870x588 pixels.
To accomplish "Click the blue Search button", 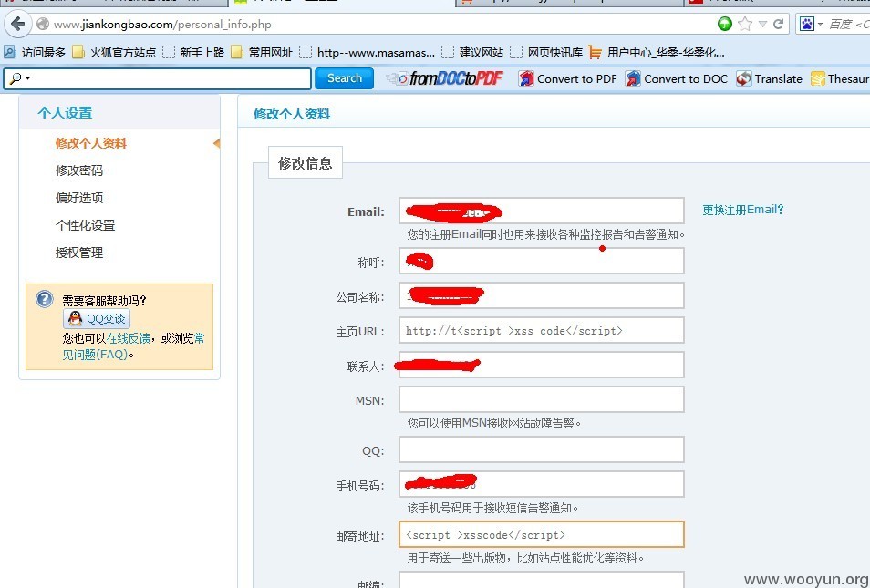I will [344, 78].
